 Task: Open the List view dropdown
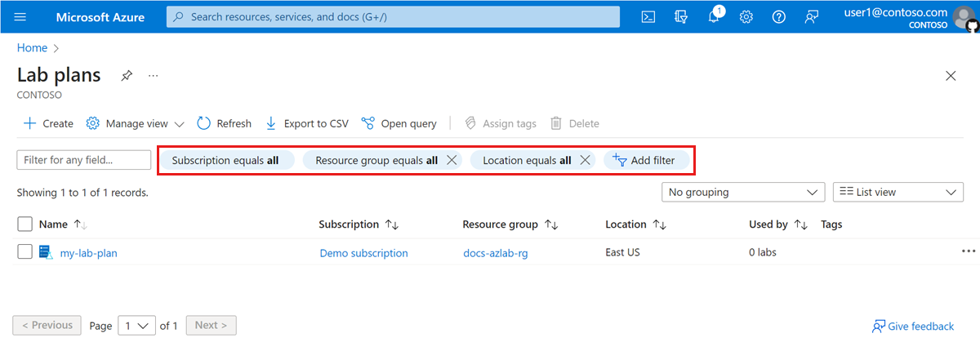point(898,192)
